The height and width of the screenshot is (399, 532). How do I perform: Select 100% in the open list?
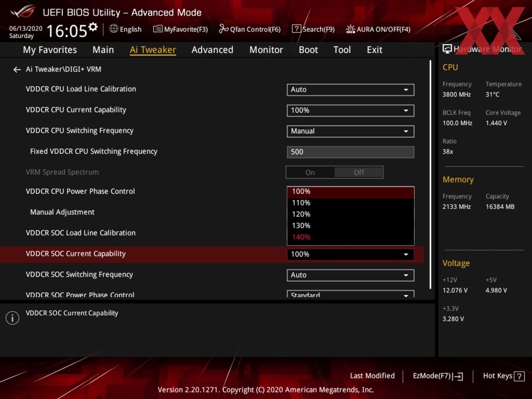click(x=350, y=192)
